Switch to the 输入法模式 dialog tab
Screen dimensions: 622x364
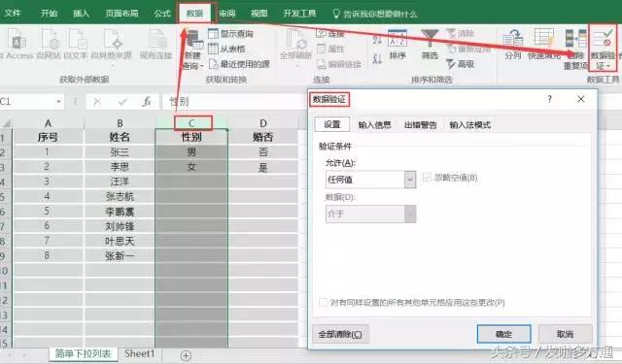470,125
